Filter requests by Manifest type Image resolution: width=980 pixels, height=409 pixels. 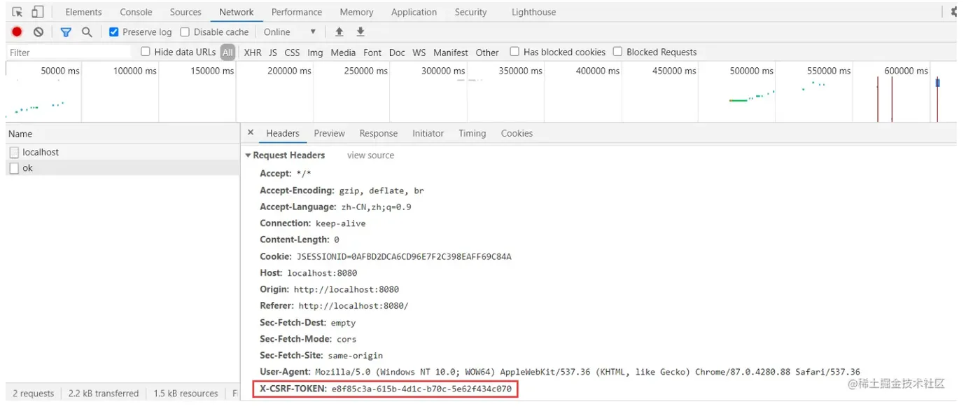(451, 53)
